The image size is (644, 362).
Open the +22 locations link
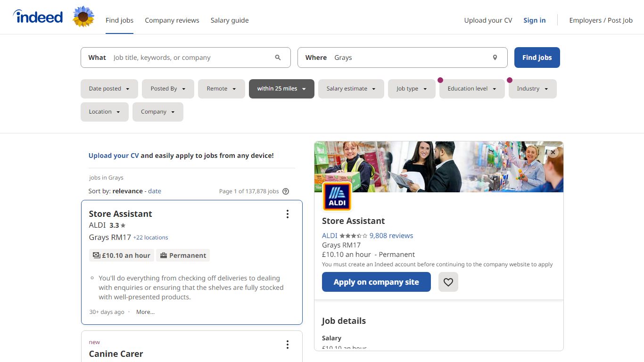click(150, 238)
